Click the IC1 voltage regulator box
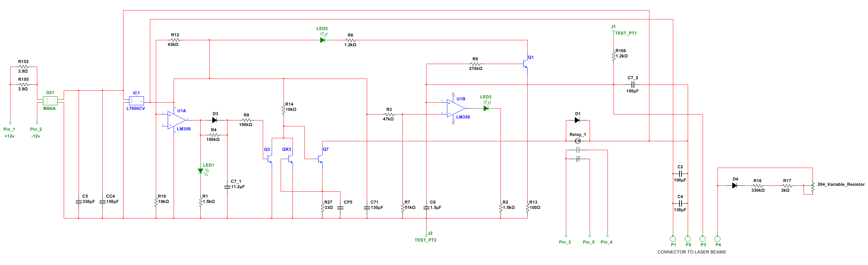 point(136,101)
